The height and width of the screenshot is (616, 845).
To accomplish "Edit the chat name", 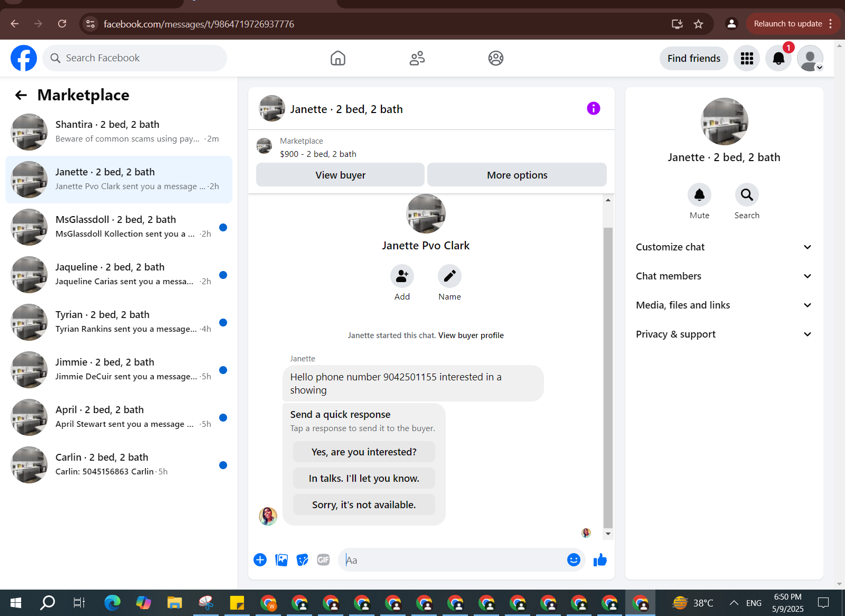I will tap(449, 276).
